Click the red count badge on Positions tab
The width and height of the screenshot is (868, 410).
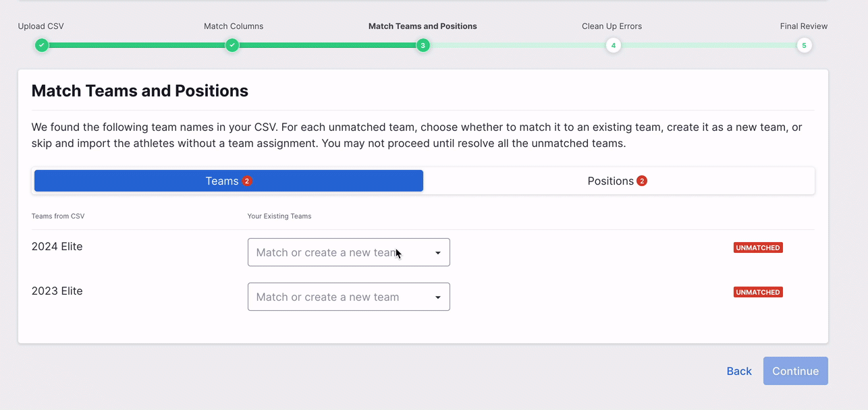(x=642, y=181)
